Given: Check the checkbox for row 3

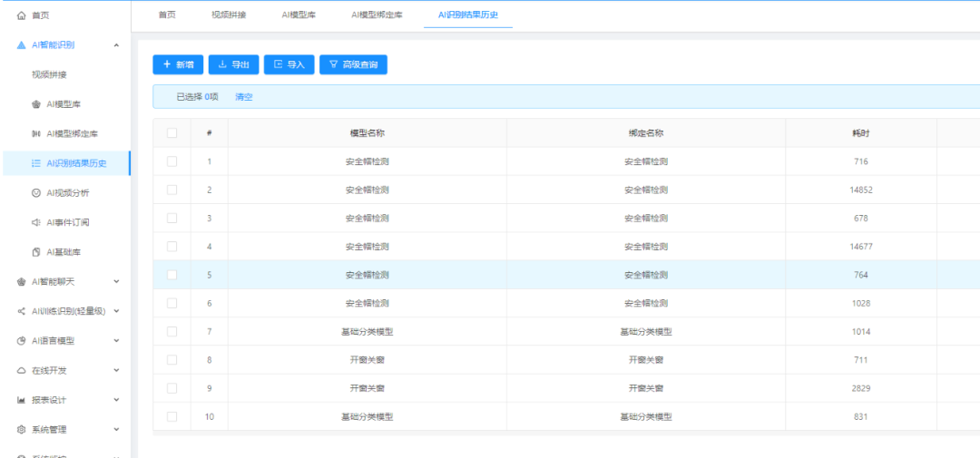Looking at the screenshot, I should [x=171, y=218].
